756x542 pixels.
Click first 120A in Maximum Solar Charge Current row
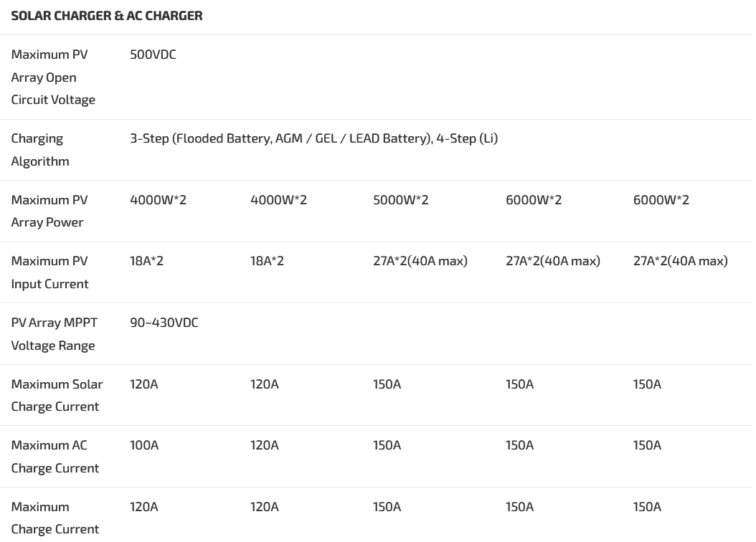[143, 384]
